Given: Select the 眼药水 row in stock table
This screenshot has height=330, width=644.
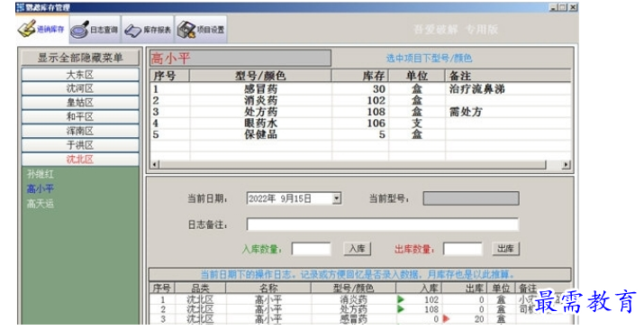Looking at the screenshot, I should [360, 124].
